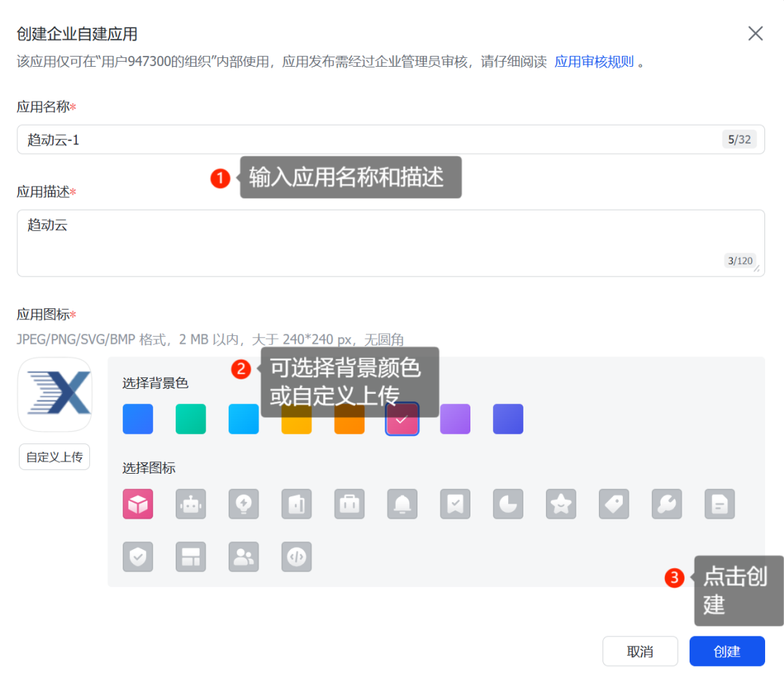The image size is (784, 682).
Task: Select the blue background color
Action: pos(137,419)
